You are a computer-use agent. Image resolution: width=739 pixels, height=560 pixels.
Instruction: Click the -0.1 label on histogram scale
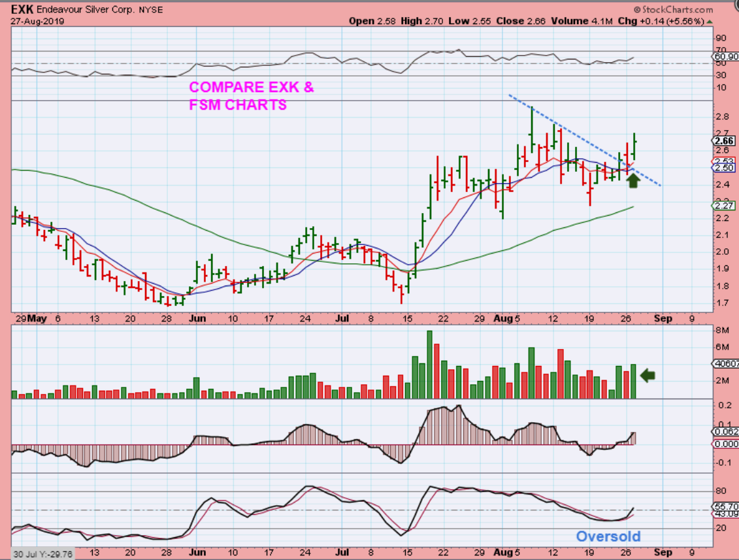pos(723,463)
